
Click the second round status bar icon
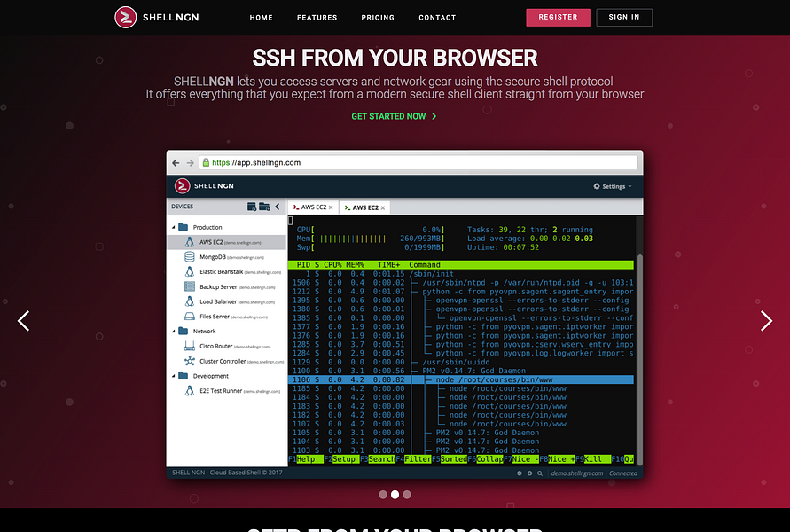[529, 473]
